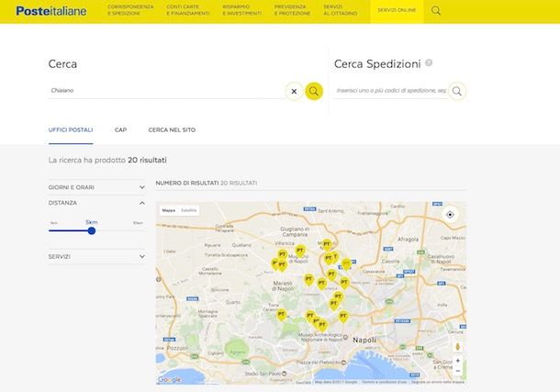The image size is (560, 392).
Task: Expand the Giorni e Orari filter
Action: coord(96,187)
